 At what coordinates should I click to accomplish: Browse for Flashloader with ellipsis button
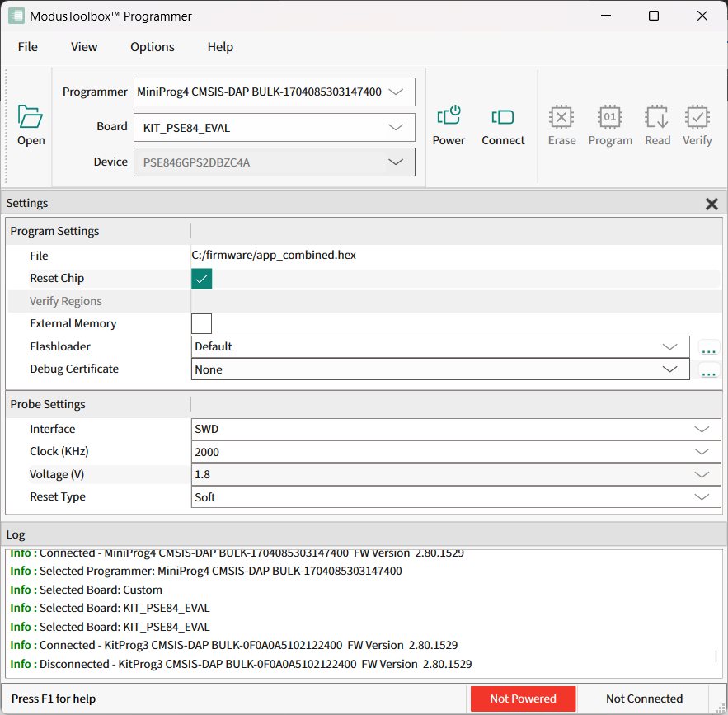click(708, 348)
